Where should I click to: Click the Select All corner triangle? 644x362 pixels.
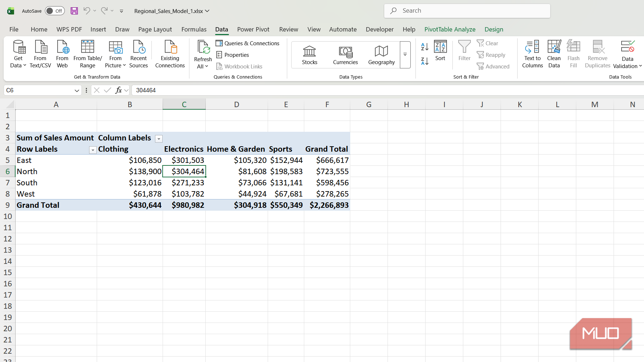pos(9,105)
